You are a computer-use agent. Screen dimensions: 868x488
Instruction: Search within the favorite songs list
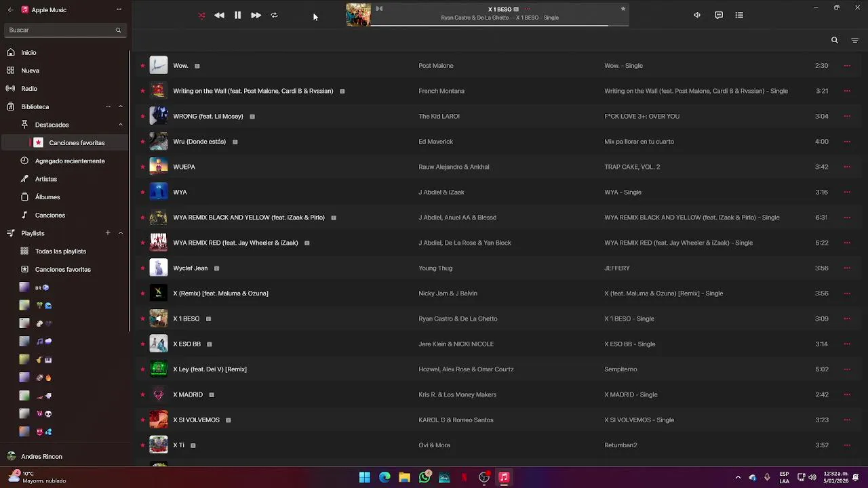(x=835, y=40)
